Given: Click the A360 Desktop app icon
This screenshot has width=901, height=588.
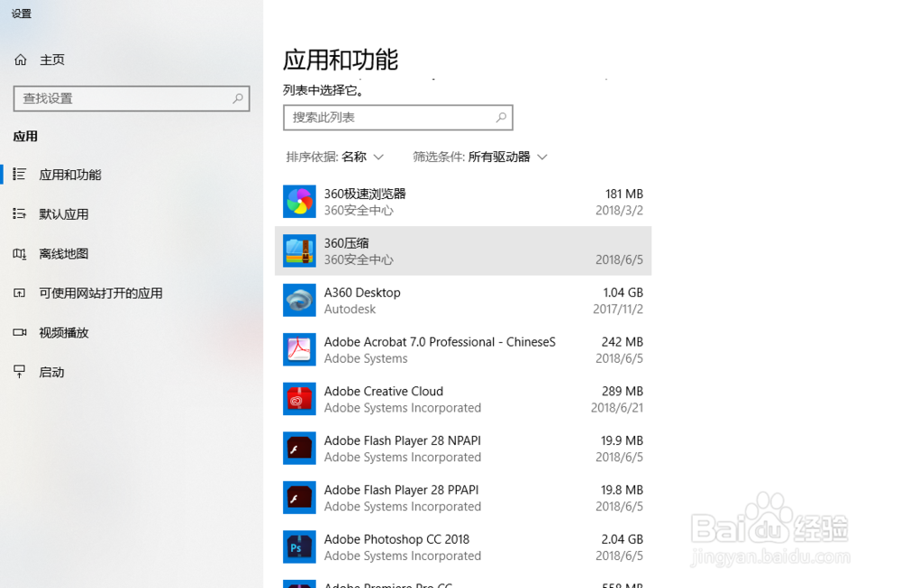Looking at the screenshot, I should pyautogui.click(x=299, y=300).
